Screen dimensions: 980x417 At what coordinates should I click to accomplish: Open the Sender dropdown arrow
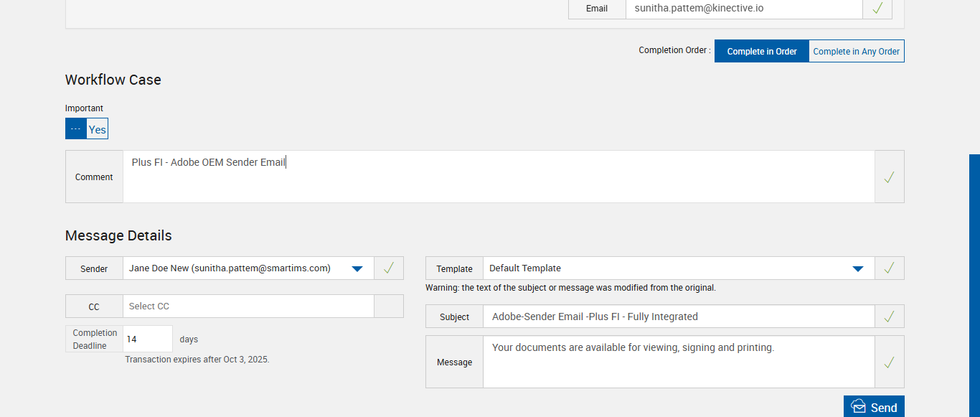pyautogui.click(x=357, y=268)
